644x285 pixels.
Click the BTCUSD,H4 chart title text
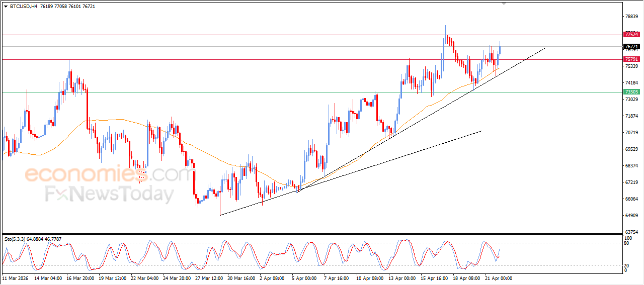point(23,7)
